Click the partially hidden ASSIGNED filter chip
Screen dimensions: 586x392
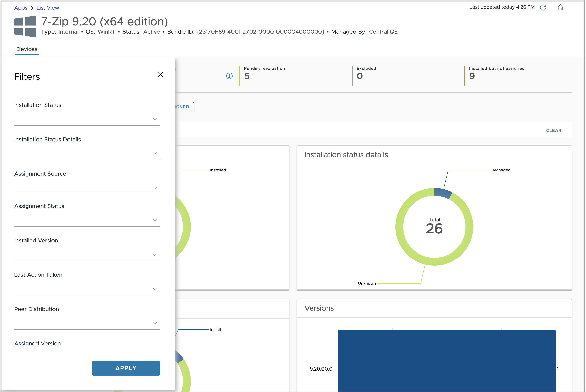click(x=185, y=107)
